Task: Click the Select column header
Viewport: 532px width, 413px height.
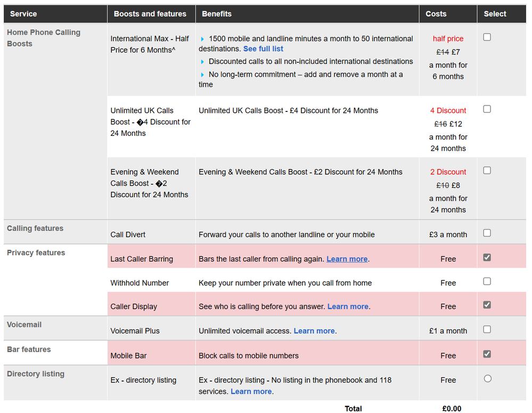Action: pos(495,14)
